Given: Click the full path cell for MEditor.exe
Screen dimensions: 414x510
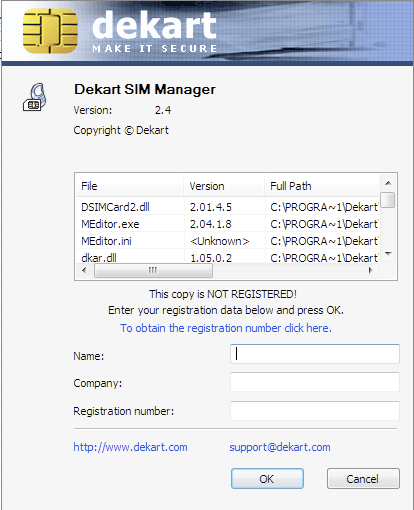Looking at the screenshot, I should 324,224.
